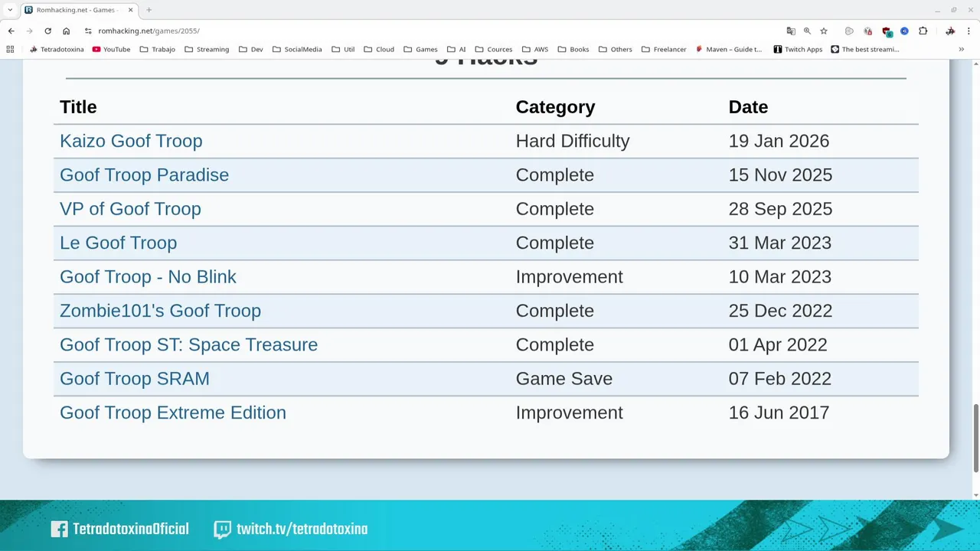
Task: Expand the AI bookmark folder
Action: (456, 49)
